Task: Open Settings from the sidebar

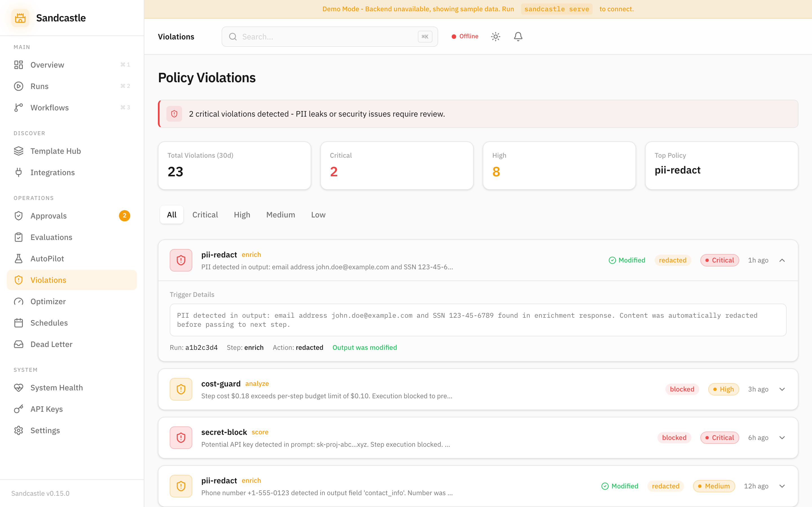Action: [x=45, y=430]
